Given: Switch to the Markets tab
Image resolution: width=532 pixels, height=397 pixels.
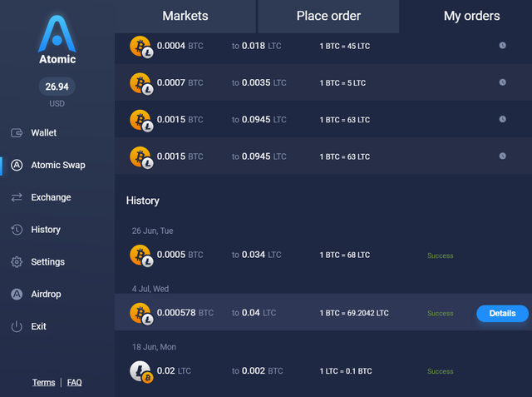Looking at the screenshot, I should [x=185, y=16].
